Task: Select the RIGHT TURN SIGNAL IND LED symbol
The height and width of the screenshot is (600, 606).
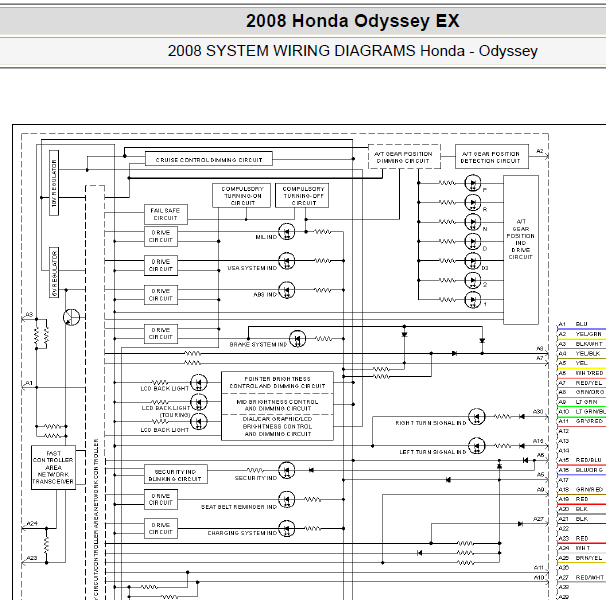Action: [x=476, y=417]
